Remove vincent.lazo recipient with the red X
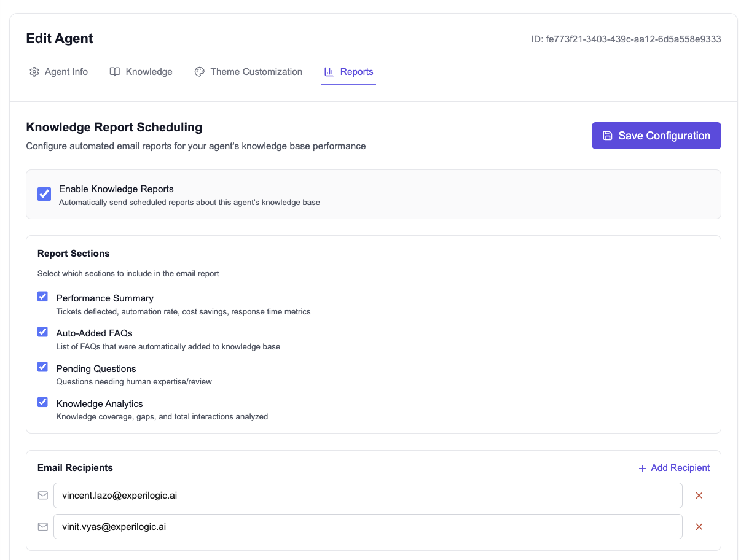 (699, 496)
